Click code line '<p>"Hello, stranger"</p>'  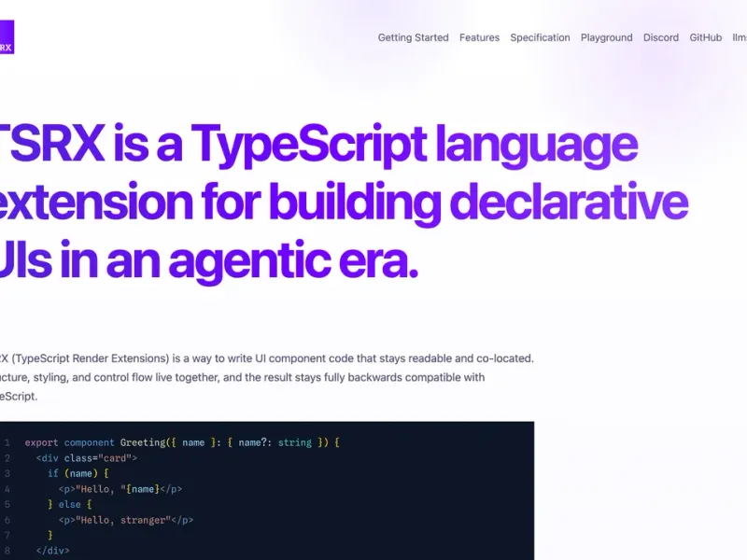[126, 520]
